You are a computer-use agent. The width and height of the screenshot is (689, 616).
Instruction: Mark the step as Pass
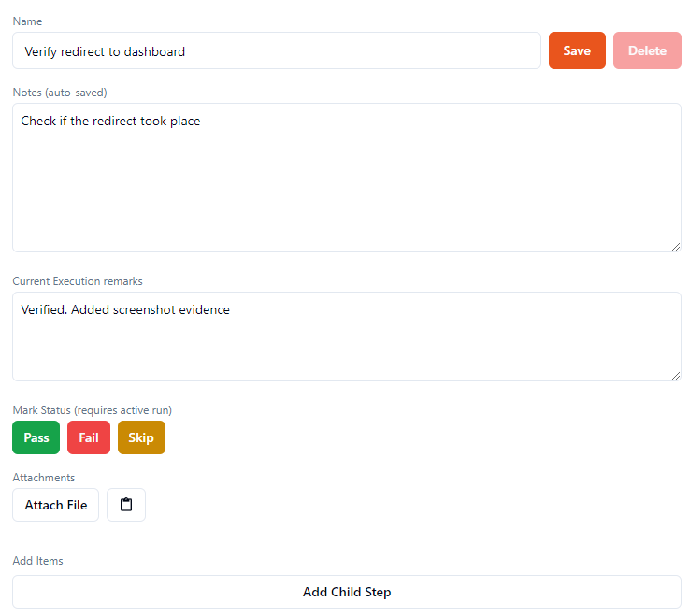point(36,437)
